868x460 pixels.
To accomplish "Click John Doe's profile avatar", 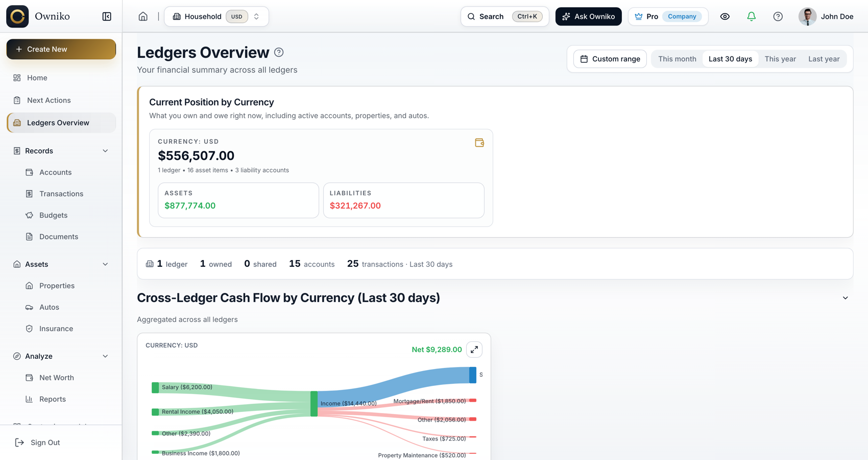I will (807, 16).
